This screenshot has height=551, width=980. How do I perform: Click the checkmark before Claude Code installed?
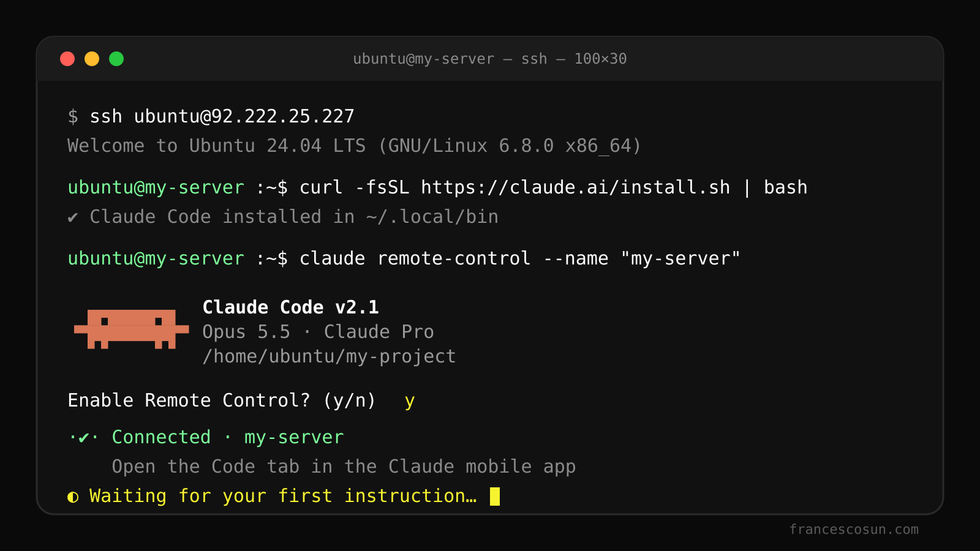pos(73,217)
